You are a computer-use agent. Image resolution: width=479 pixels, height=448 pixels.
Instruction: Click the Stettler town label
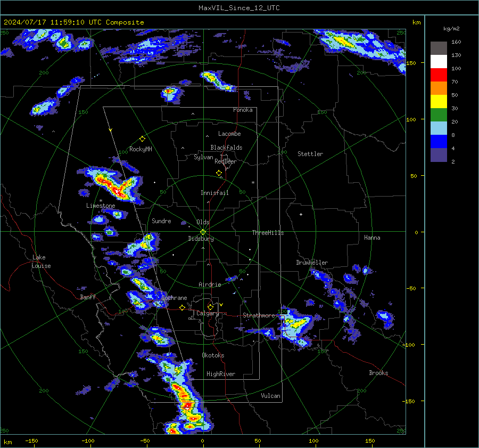click(310, 154)
